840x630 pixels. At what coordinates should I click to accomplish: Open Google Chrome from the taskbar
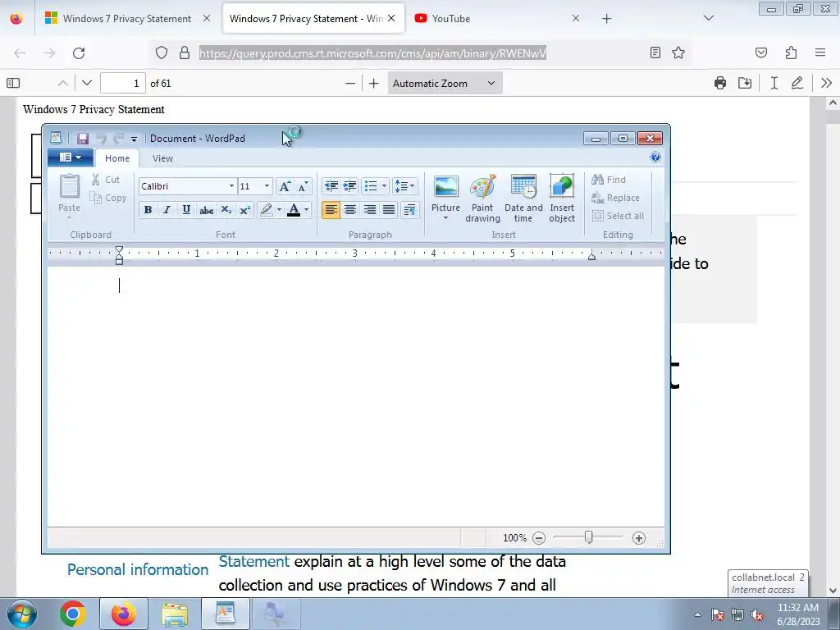click(73, 614)
